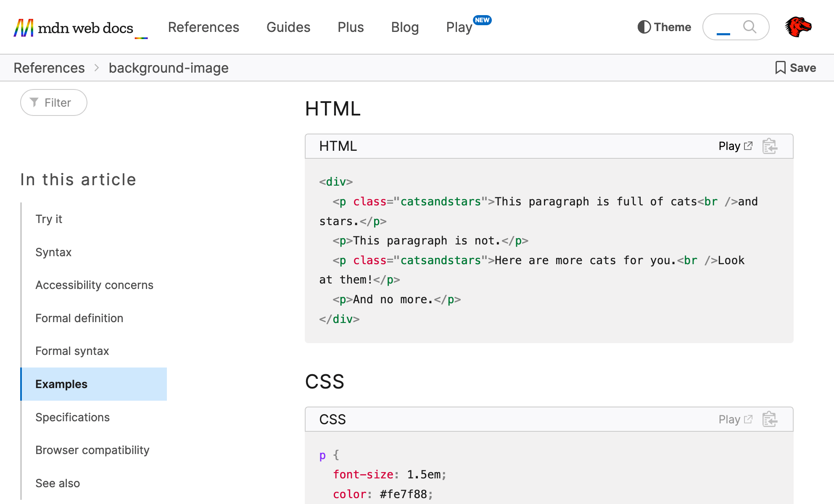Click the Save bookmark icon
Screen dimensions: 834x504
click(780, 68)
